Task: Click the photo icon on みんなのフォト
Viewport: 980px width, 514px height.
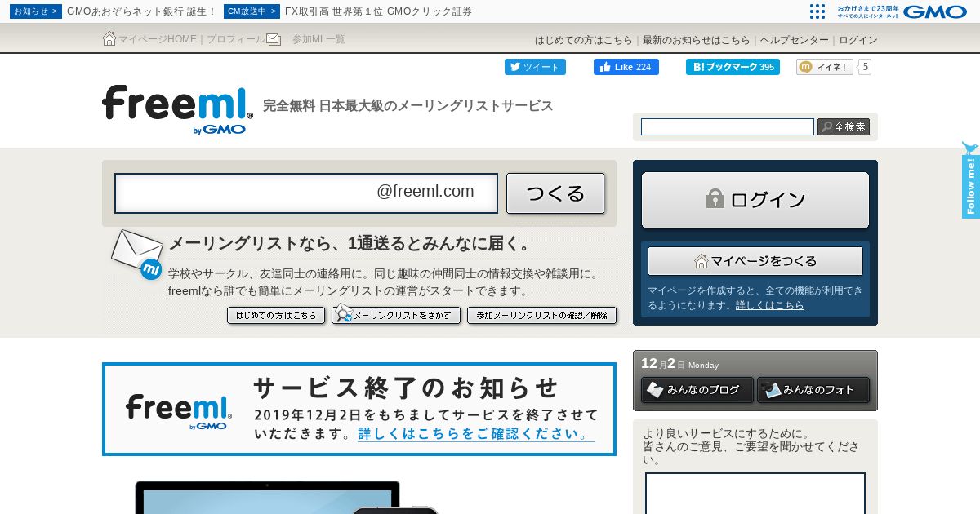Action: click(x=772, y=391)
